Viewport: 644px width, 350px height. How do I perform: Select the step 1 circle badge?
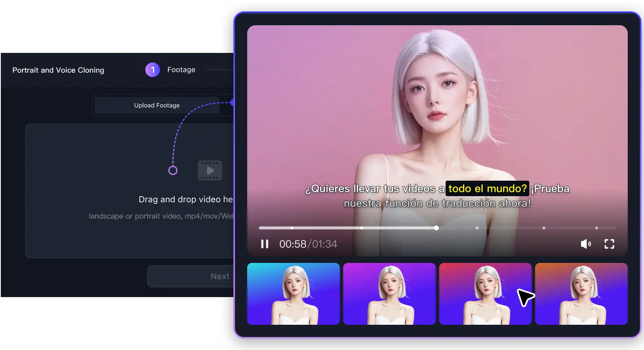click(152, 70)
